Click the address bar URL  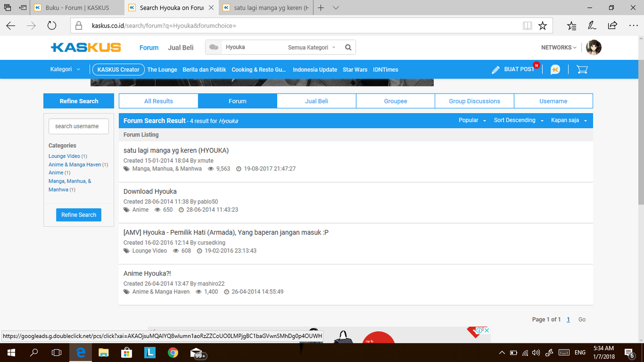tap(164, 26)
